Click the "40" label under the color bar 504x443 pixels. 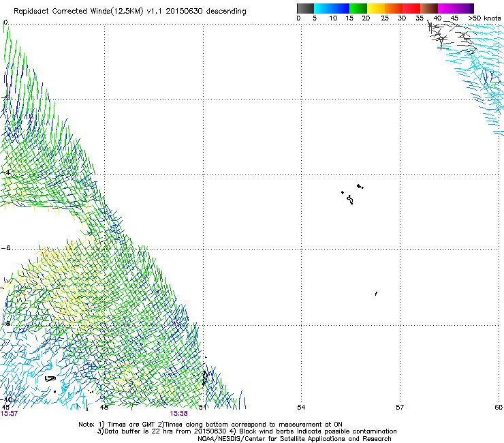(x=437, y=18)
